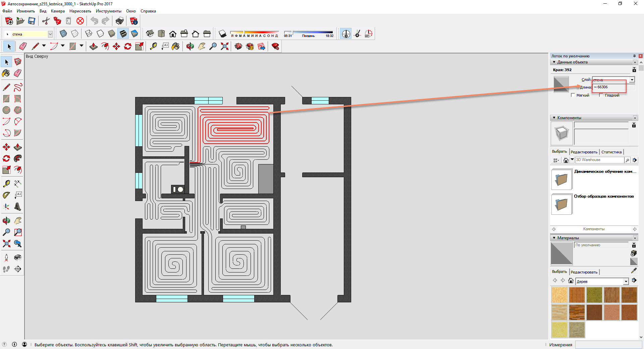Switch to the Статистика tab
The width and height of the screenshot is (644, 349).
point(611,152)
